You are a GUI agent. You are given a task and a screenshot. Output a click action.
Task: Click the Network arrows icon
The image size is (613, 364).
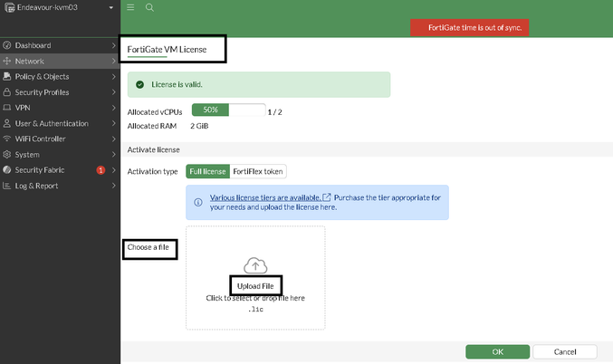click(6, 61)
